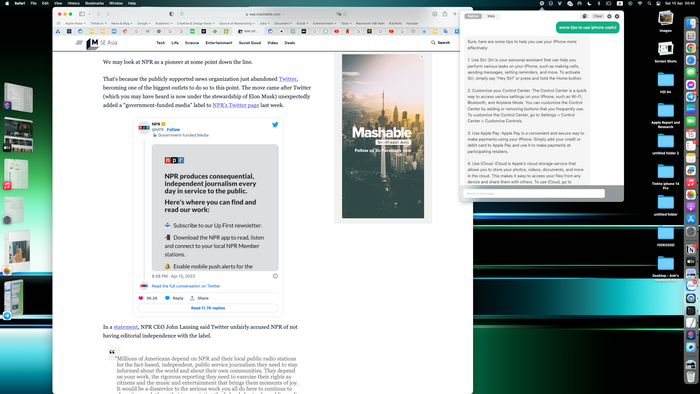Open Mashable Science section
This screenshot has height=394, width=700.
tap(192, 43)
